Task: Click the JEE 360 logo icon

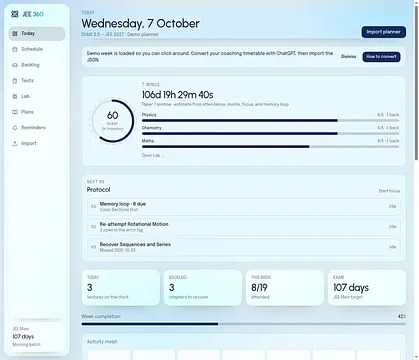Action: (15, 14)
